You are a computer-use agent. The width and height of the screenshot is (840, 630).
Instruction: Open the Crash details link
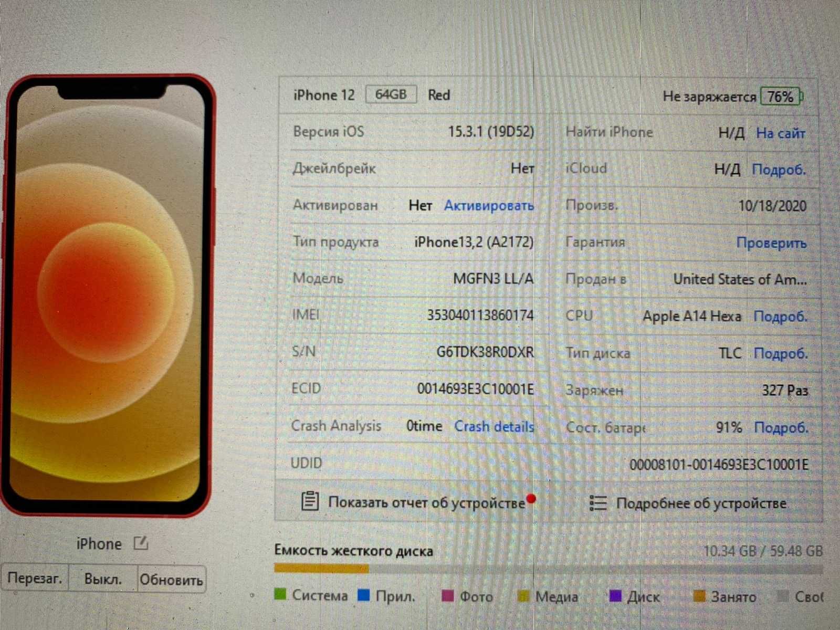coord(494,426)
